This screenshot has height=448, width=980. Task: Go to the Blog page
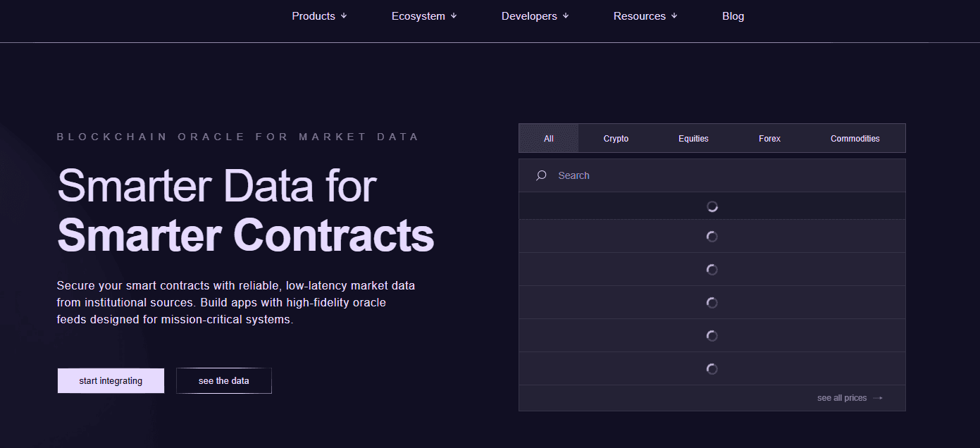(x=733, y=16)
